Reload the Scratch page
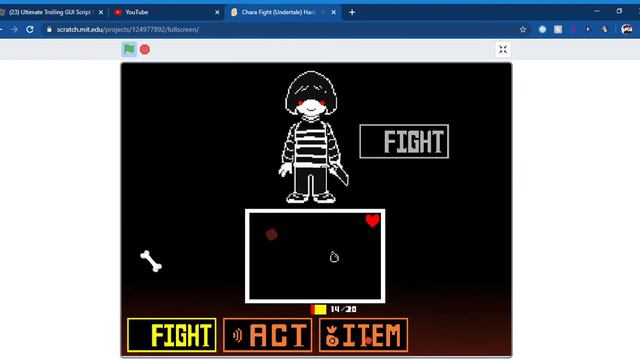Image resolution: width=640 pixels, height=360 pixels. click(30, 29)
